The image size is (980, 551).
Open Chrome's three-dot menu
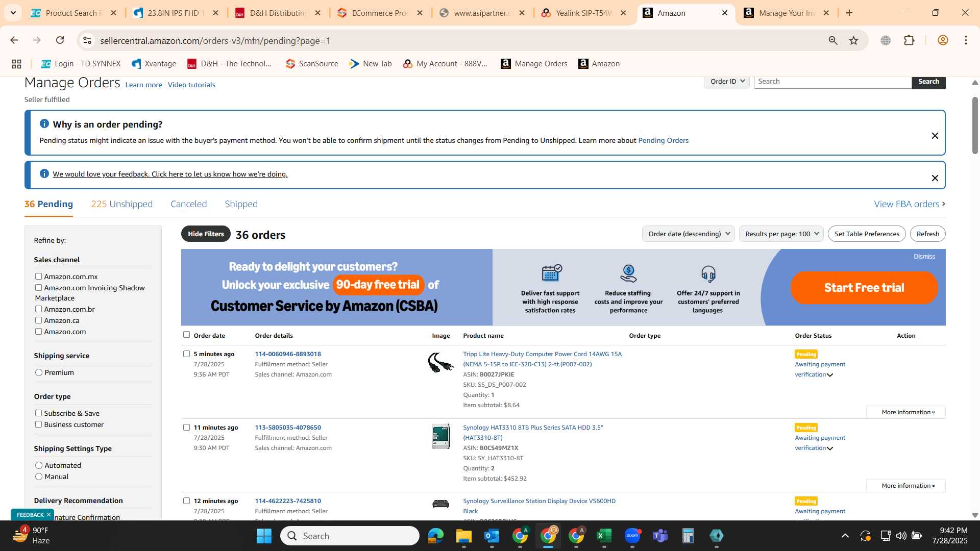pos(966,40)
